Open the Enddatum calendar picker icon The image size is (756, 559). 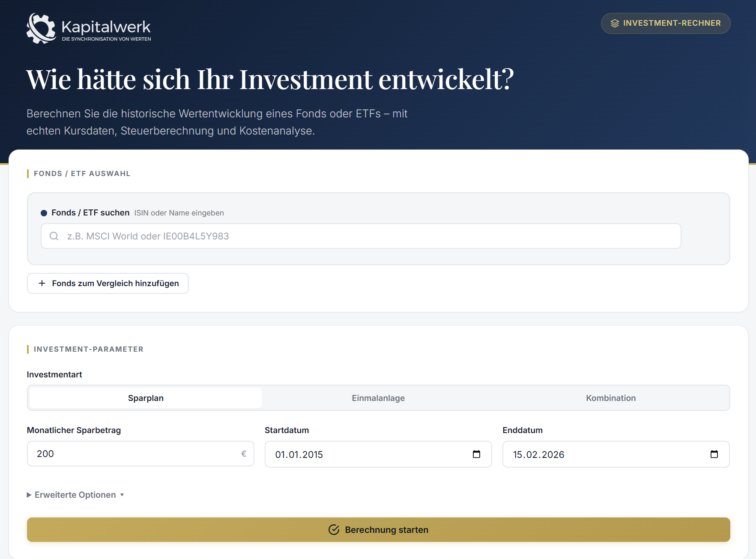pos(714,454)
